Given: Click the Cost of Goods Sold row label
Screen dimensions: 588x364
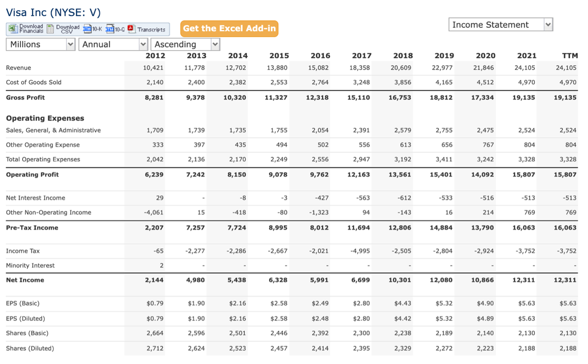Looking at the screenshot, I should tap(34, 82).
